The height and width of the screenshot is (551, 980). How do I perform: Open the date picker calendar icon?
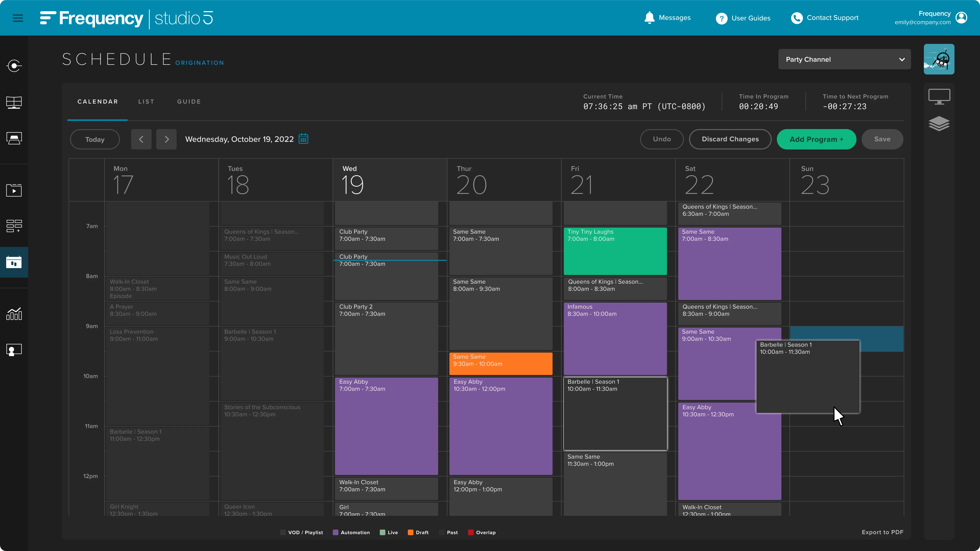pyautogui.click(x=303, y=139)
